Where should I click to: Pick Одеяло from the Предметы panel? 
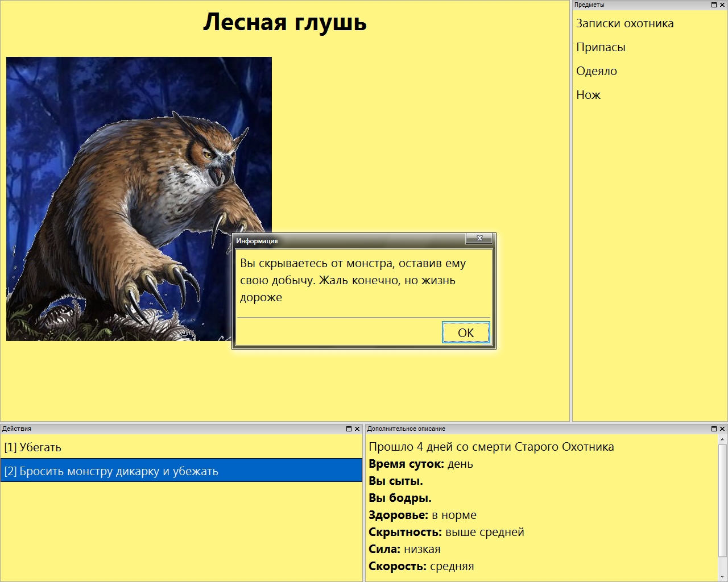point(596,71)
